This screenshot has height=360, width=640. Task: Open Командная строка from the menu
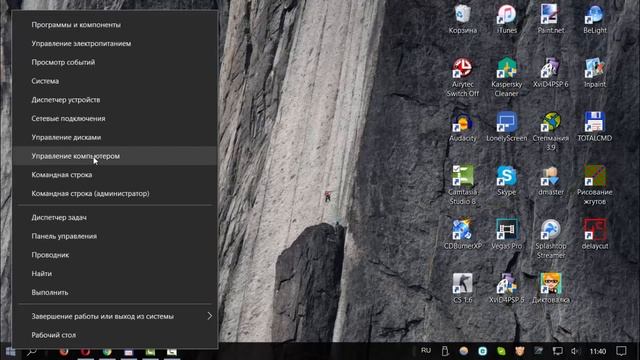coord(115,175)
